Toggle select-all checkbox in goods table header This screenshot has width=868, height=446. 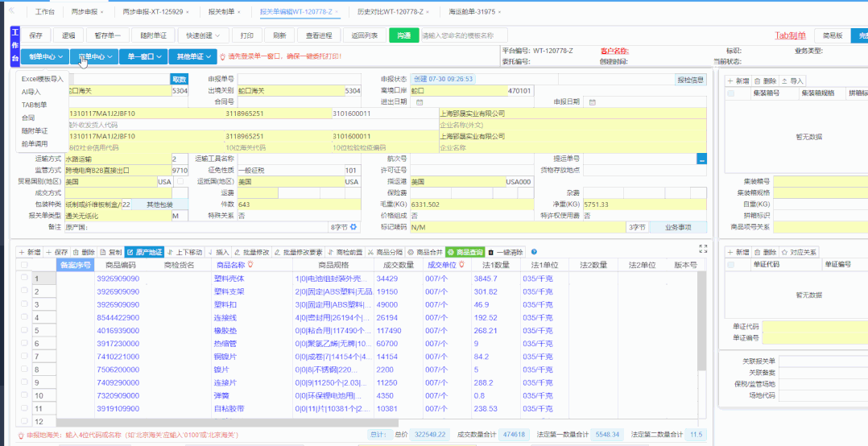tap(24, 265)
